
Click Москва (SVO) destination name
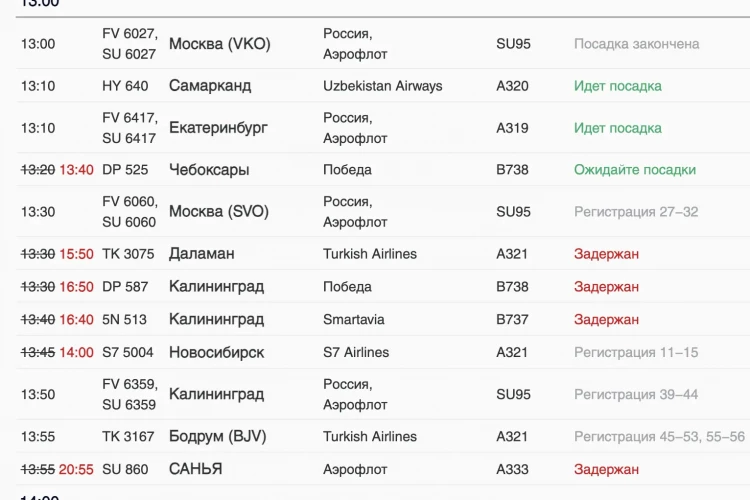coord(219,211)
